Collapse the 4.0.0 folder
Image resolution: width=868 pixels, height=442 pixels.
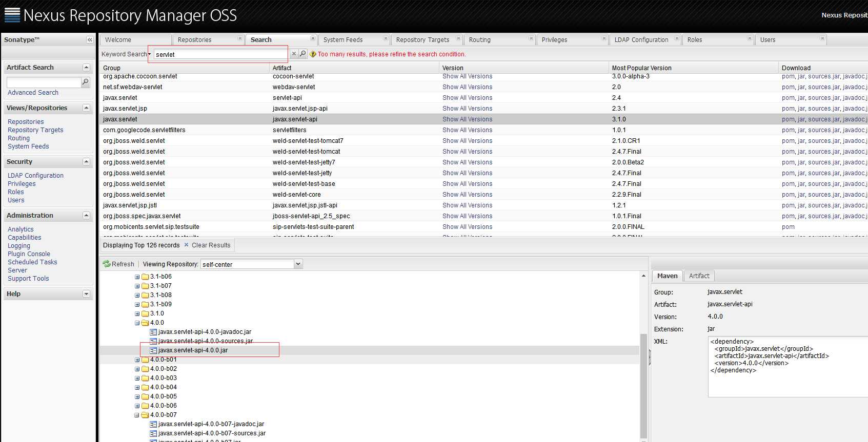tap(137, 323)
